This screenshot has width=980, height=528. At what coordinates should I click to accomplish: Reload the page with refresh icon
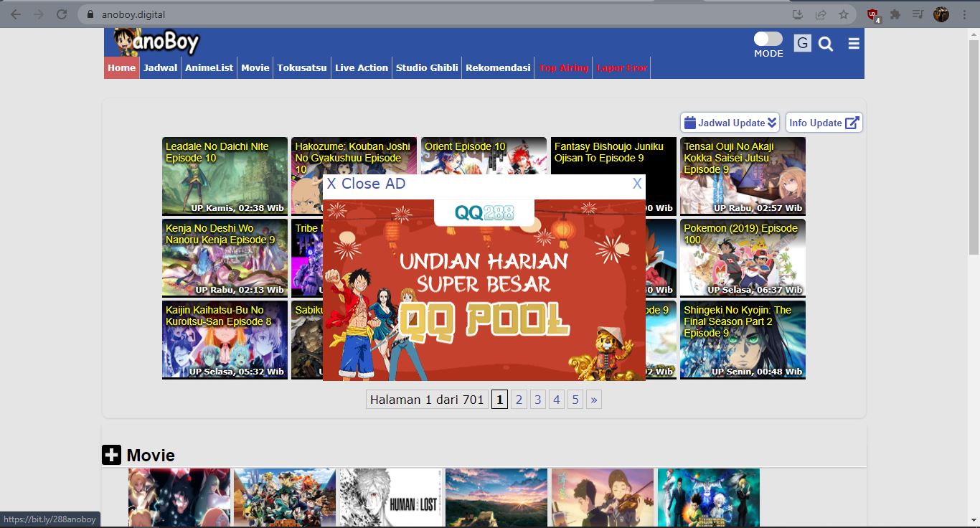coord(62,14)
